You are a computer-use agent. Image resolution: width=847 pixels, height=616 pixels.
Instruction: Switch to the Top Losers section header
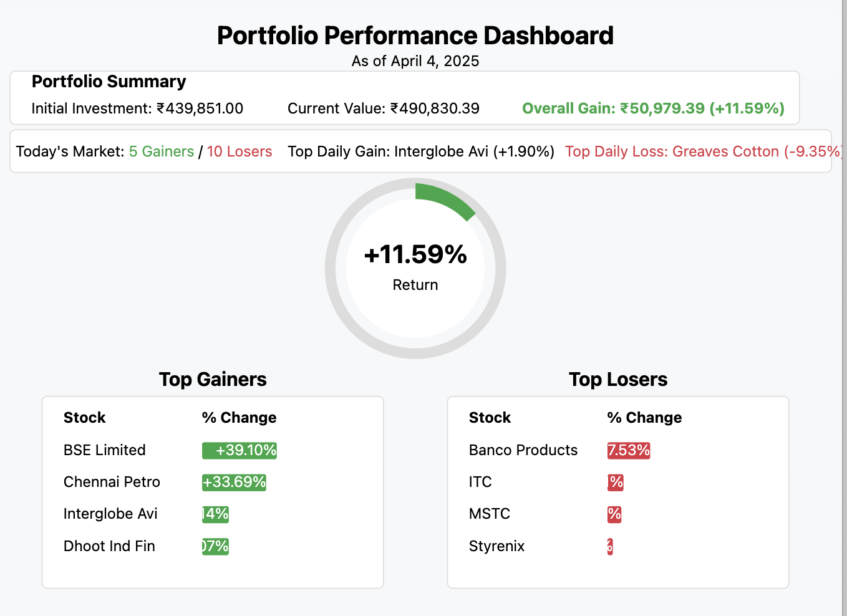(x=618, y=379)
